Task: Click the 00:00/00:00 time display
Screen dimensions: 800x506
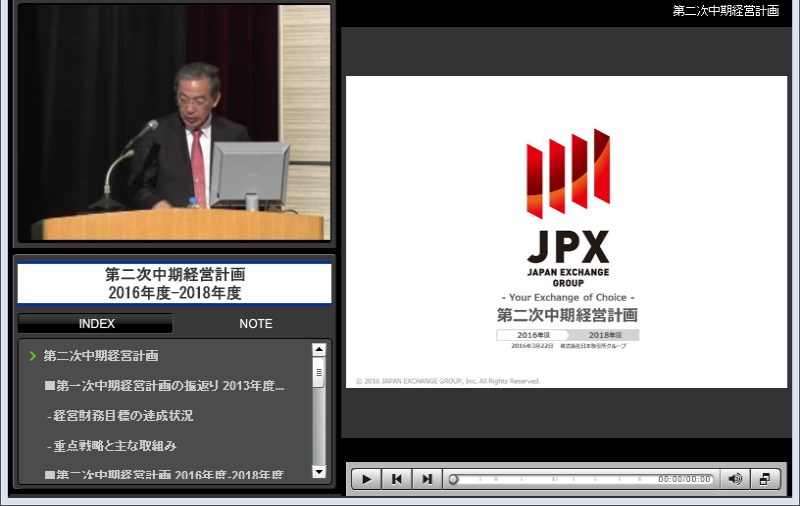Action: [684, 479]
